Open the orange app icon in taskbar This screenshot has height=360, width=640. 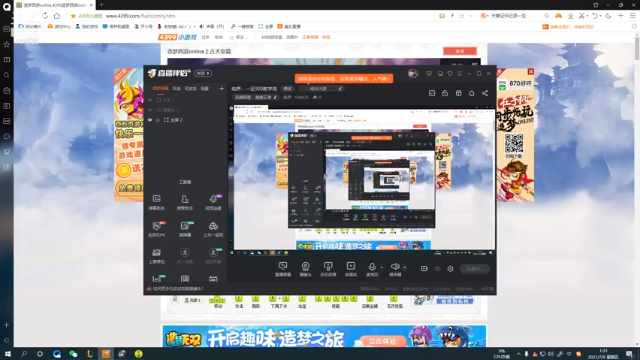[106, 354]
